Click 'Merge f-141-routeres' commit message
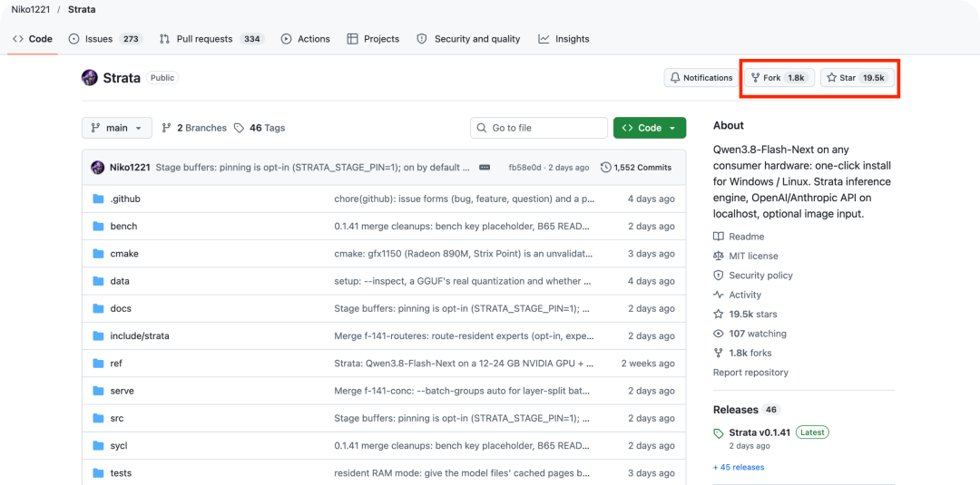Image resolution: width=980 pixels, height=485 pixels. pos(465,335)
